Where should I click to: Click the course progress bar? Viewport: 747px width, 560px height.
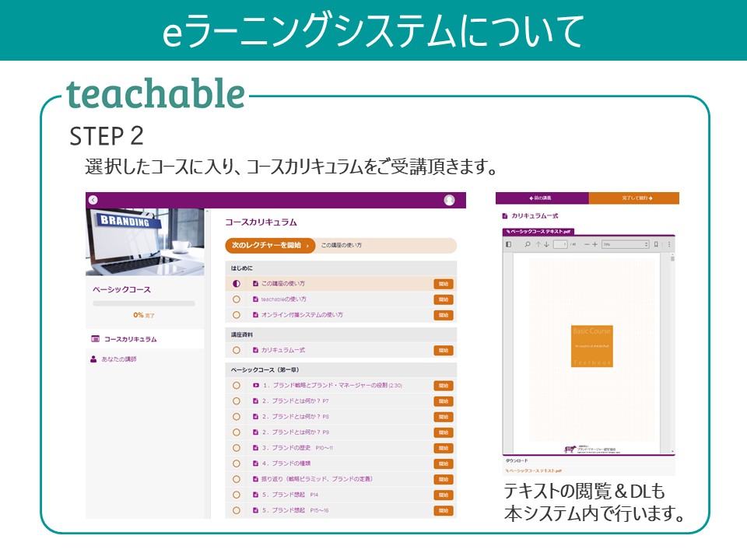click(x=144, y=303)
